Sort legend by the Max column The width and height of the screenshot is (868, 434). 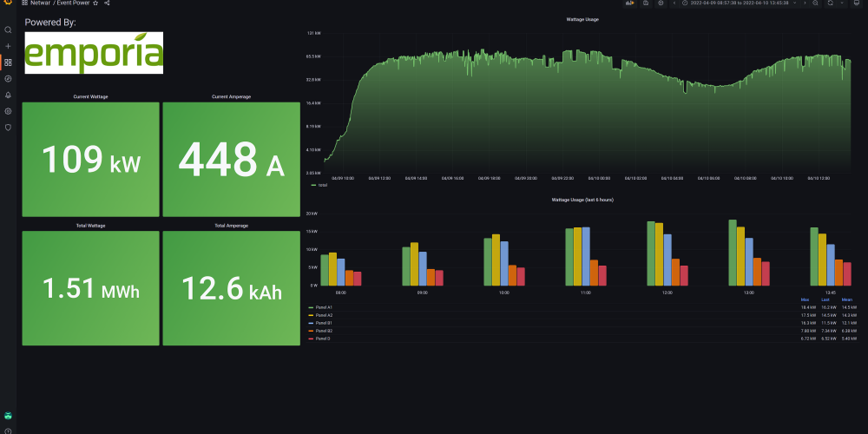(x=805, y=300)
